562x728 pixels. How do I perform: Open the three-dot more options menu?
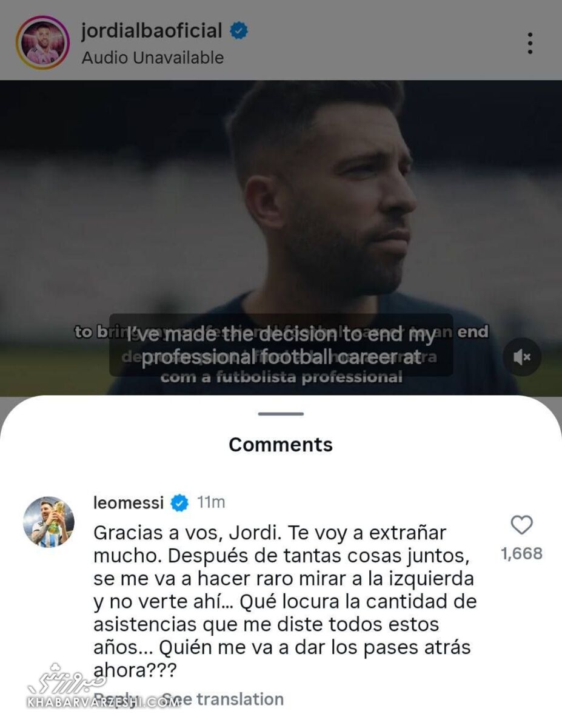(529, 43)
